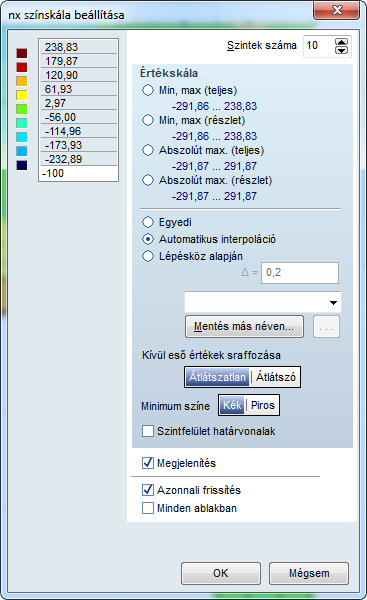The image size is (367, 600).
Task: Increase Szintek száma with the up spinner arrow
Action: coord(341,42)
